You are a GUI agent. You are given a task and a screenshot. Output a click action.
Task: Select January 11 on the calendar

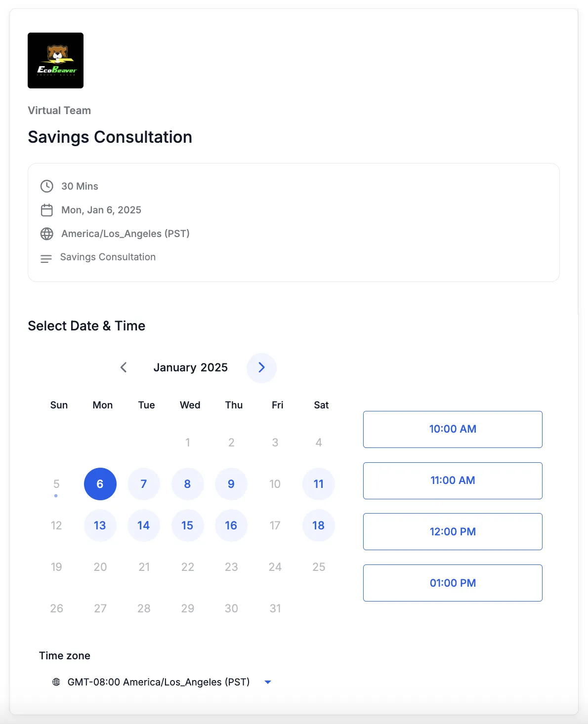(319, 484)
